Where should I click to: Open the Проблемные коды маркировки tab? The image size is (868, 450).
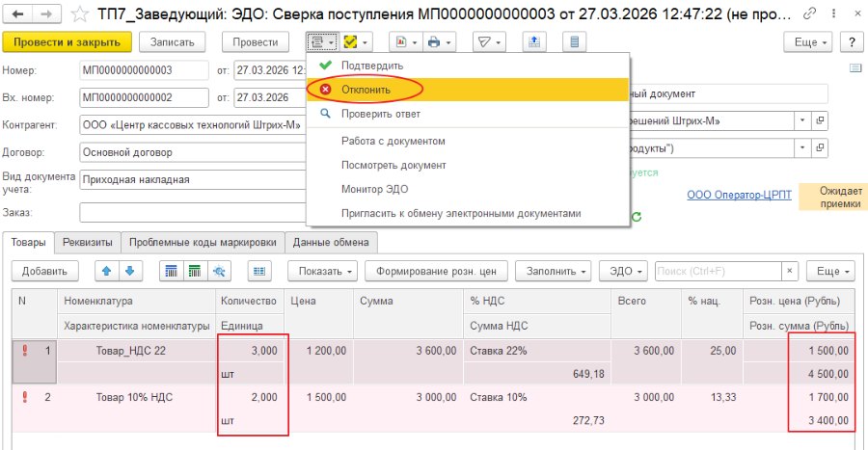pos(203,242)
